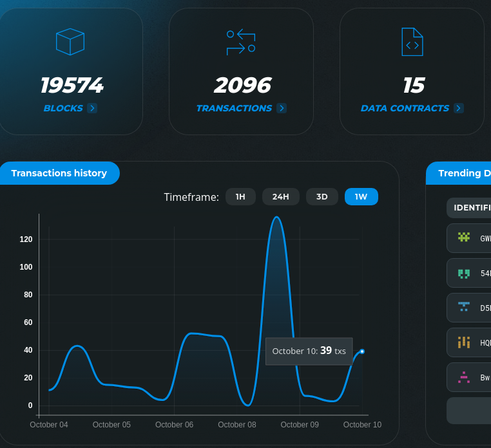
Task: Select the 1W timeframe
Action: coord(361,197)
